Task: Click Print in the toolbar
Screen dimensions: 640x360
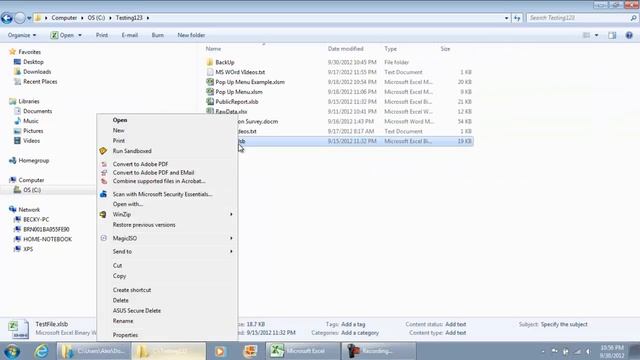Action: [x=102, y=35]
